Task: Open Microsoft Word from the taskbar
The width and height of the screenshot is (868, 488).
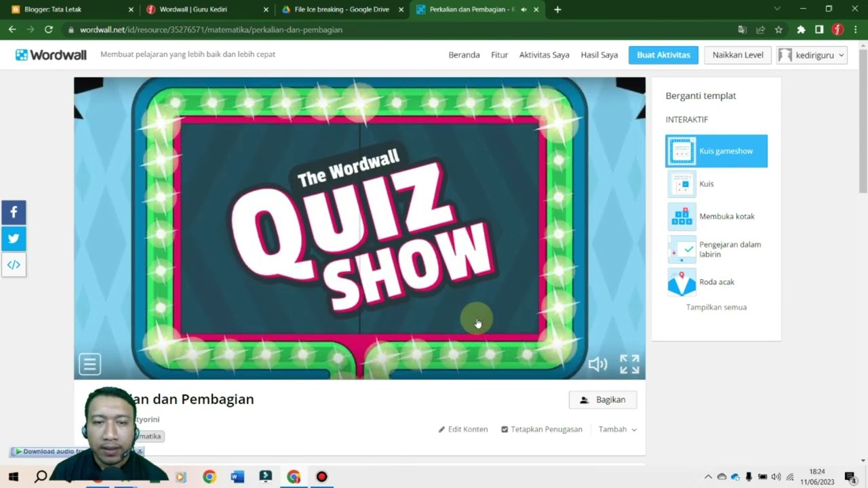Action: click(x=237, y=476)
